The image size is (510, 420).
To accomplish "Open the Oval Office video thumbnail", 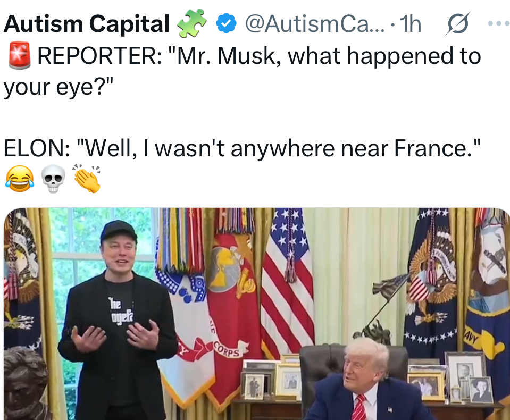I will tap(255, 314).
